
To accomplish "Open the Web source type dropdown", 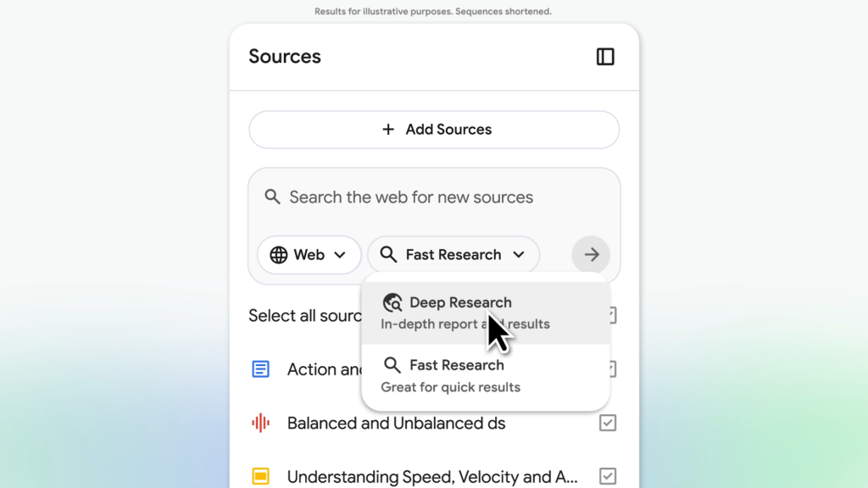I will (309, 255).
